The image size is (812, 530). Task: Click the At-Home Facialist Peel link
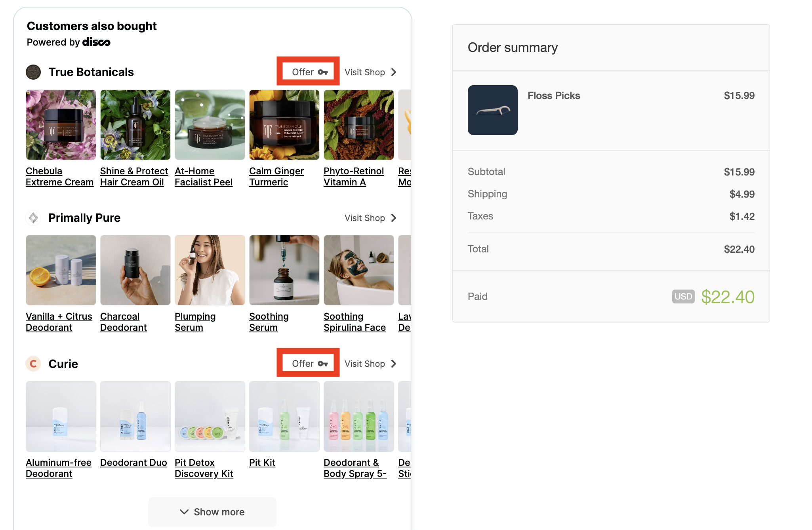(x=204, y=177)
